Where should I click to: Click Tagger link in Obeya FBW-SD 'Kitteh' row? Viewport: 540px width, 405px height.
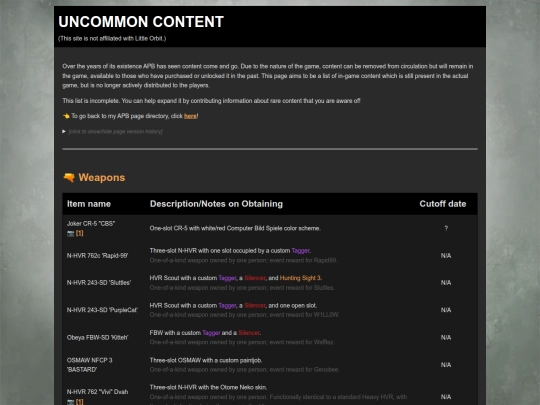click(x=211, y=333)
